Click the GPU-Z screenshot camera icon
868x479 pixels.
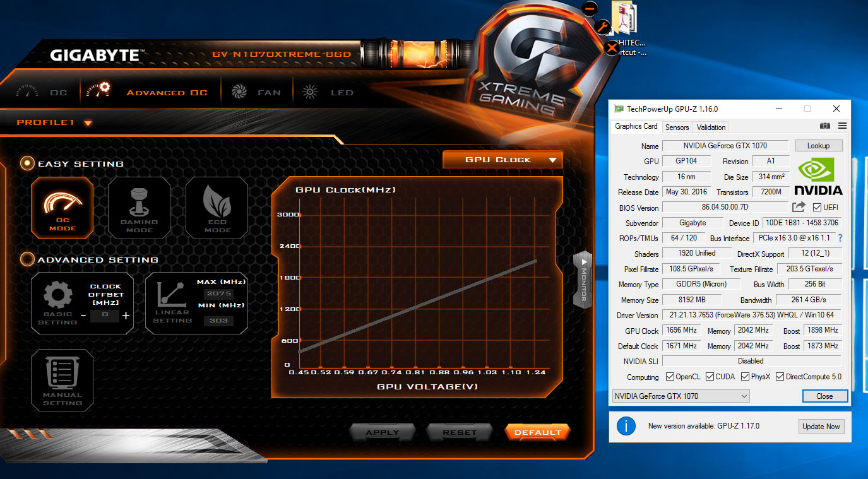(x=824, y=126)
